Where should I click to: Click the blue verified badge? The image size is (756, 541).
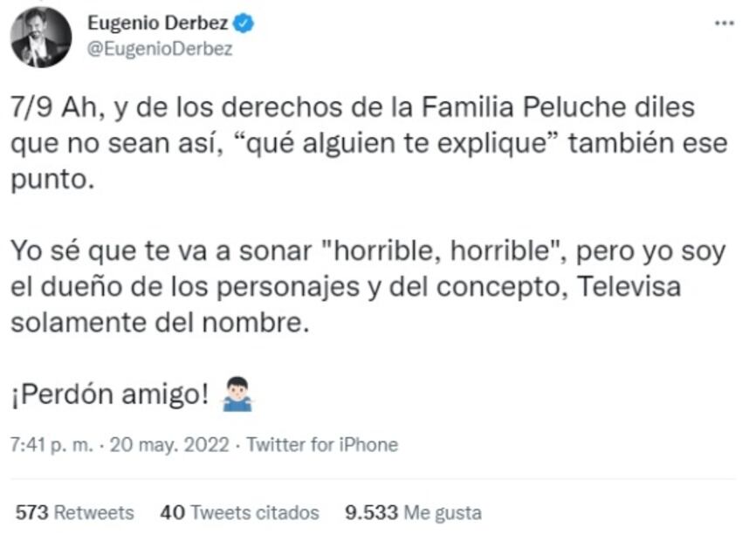click(244, 24)
